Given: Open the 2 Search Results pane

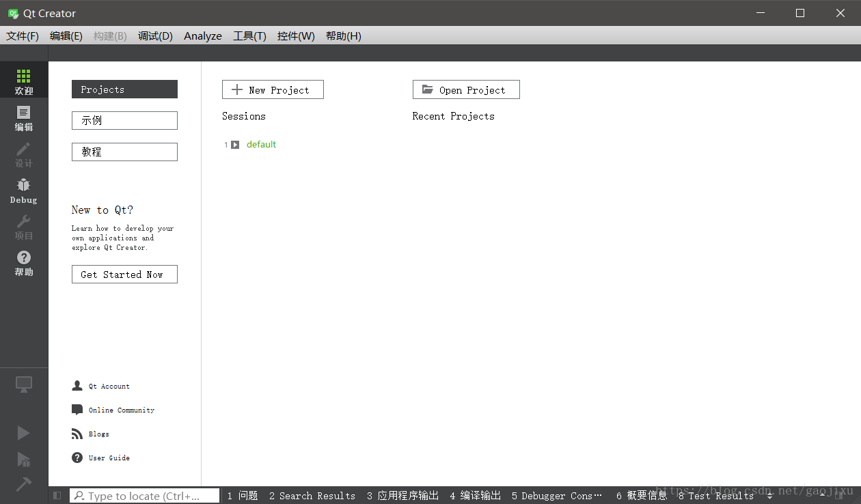Looking at the screenshot, I should (x=312, y=496).
